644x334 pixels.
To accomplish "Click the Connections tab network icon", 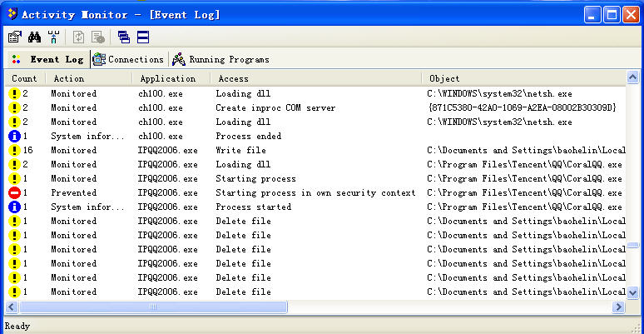I will (x=99, y=60).
